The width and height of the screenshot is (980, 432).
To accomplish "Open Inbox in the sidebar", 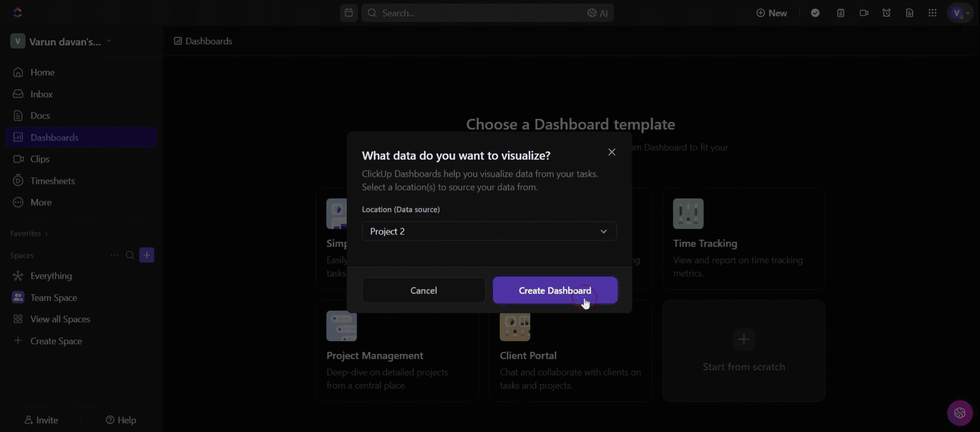I will coord(81,94).
